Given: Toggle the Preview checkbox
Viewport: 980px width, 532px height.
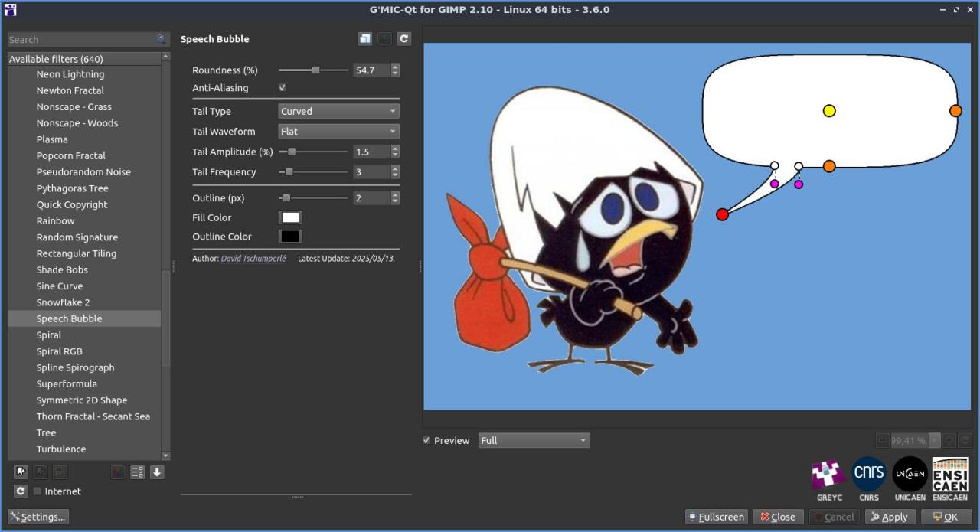Looking at the screenshot, I should pos(426,441).
